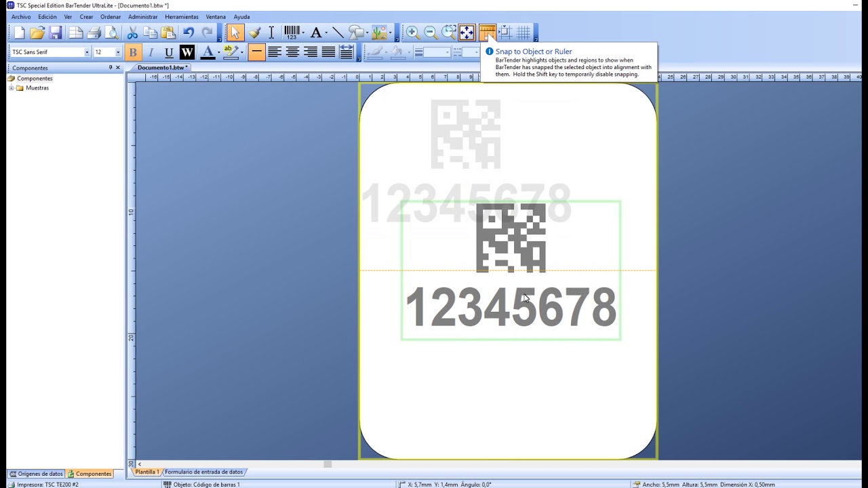Screen dimensions: 868x488
Task: Switch to Formulario de entrada de datos tab
Action: 203,472
